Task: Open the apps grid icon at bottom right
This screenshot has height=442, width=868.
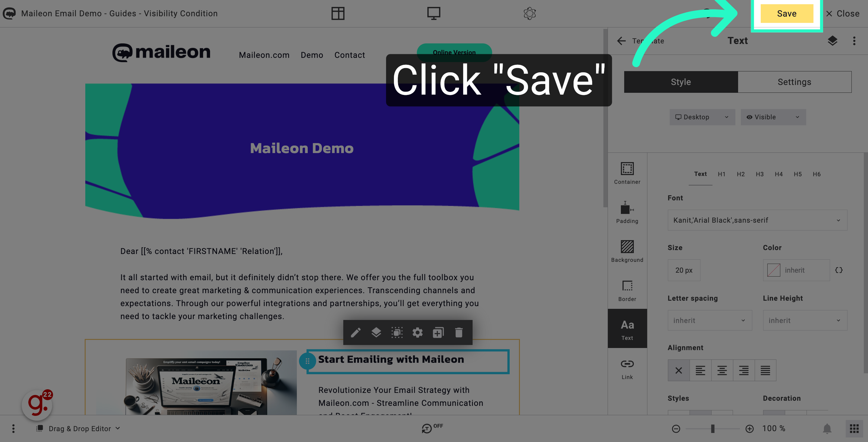Action: click(854, 428)
